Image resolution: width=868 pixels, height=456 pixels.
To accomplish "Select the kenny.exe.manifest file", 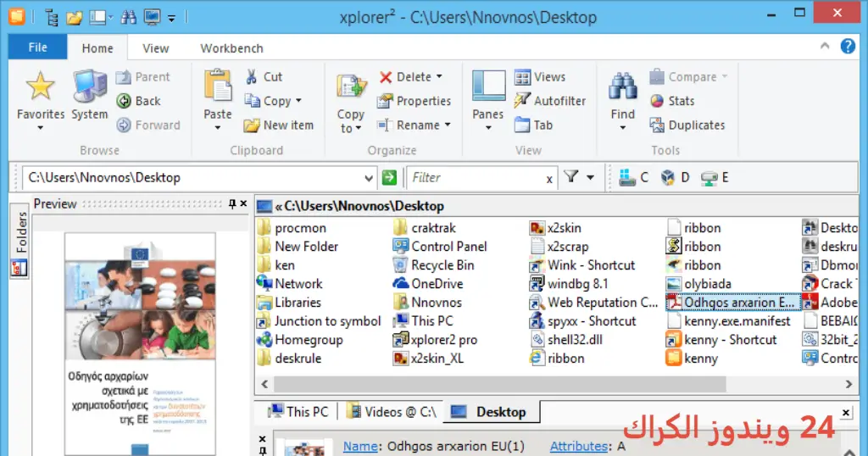I will [728, 321].
